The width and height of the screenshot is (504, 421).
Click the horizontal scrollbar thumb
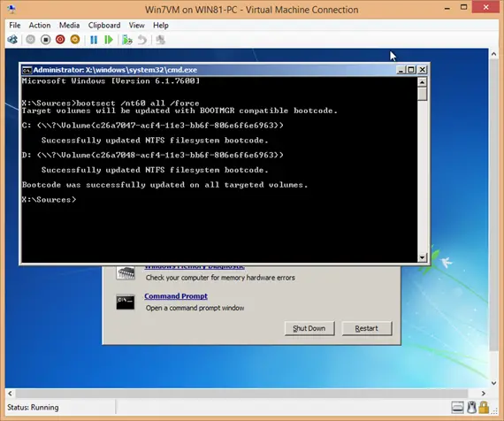tap(241, 393)
